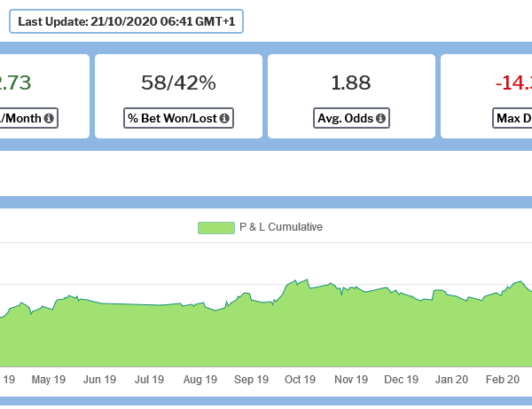
Task: Click the Last Update timestamp box
Action: point(126,21)
